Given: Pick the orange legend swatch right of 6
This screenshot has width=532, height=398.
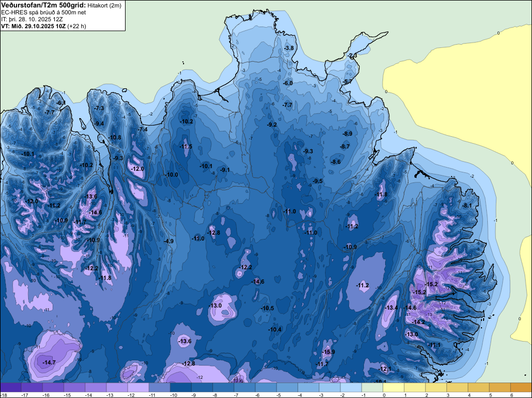Looking at the screenshot, I should [x=521, y=387].
